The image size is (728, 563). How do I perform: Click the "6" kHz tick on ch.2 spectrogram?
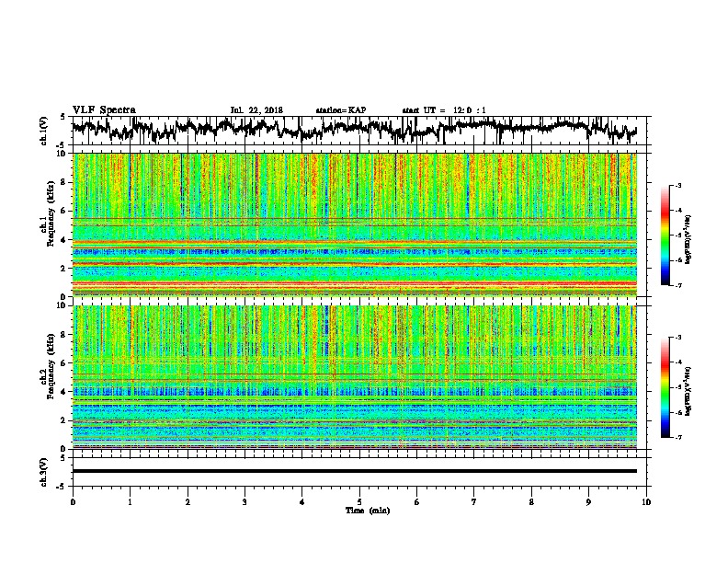(64, 363)
